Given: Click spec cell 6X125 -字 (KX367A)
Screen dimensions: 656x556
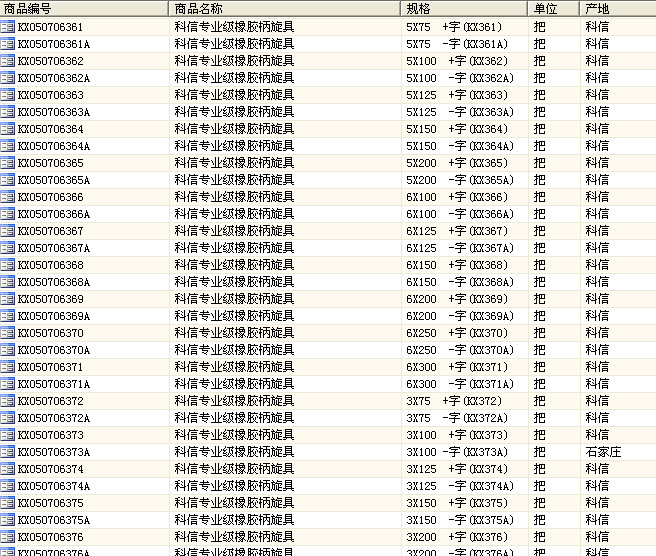Looking at the screenshot, I should 460,248.
